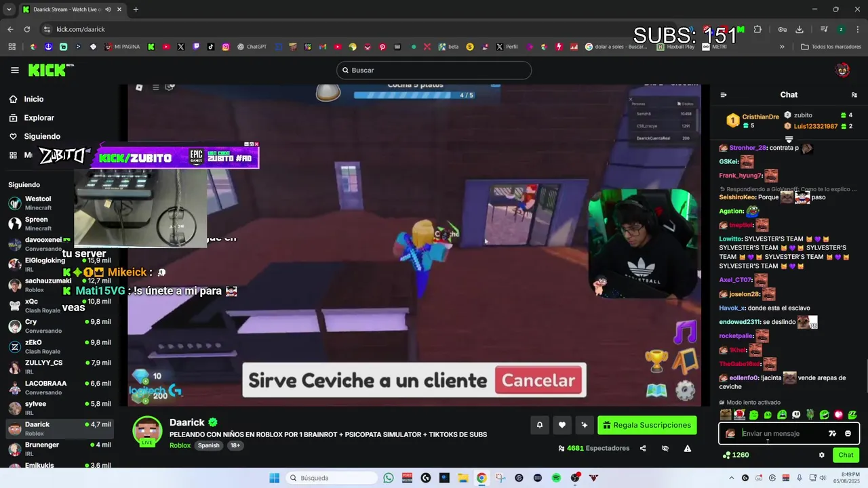Open the TikTok bookmark icon

tap(211, 47)
